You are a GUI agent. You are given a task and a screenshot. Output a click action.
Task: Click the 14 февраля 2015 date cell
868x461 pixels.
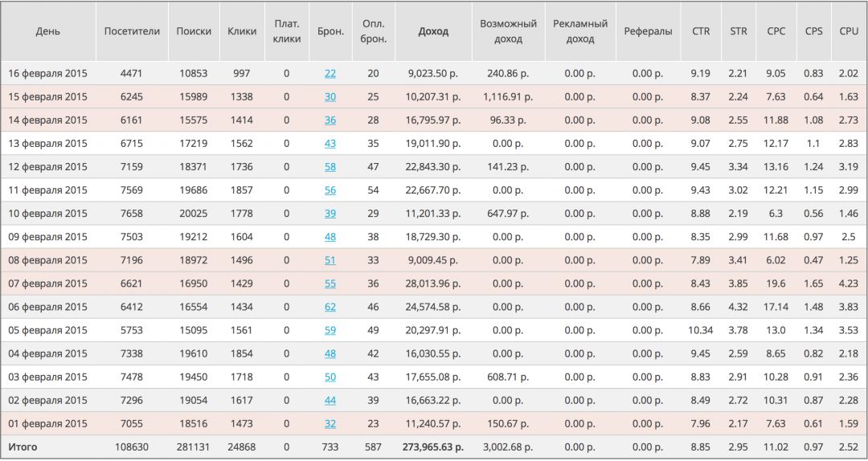coord(48,120)
